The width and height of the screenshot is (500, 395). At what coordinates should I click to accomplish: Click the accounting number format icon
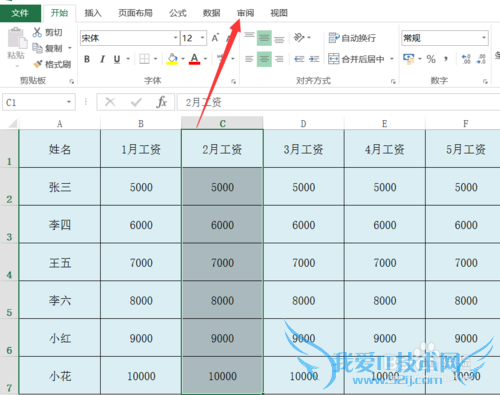408,59
